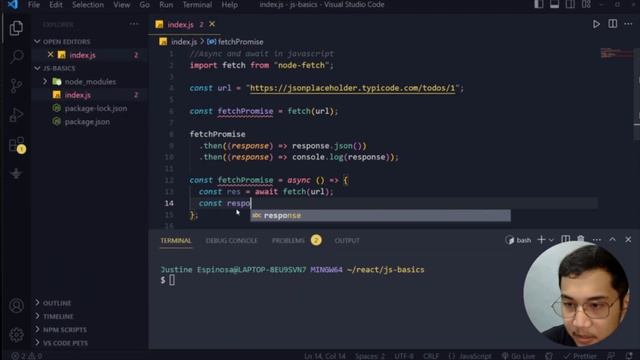Open index.js in the JS-BASICS tree
This screenshot has width=640, height=360.
(78, 95)
